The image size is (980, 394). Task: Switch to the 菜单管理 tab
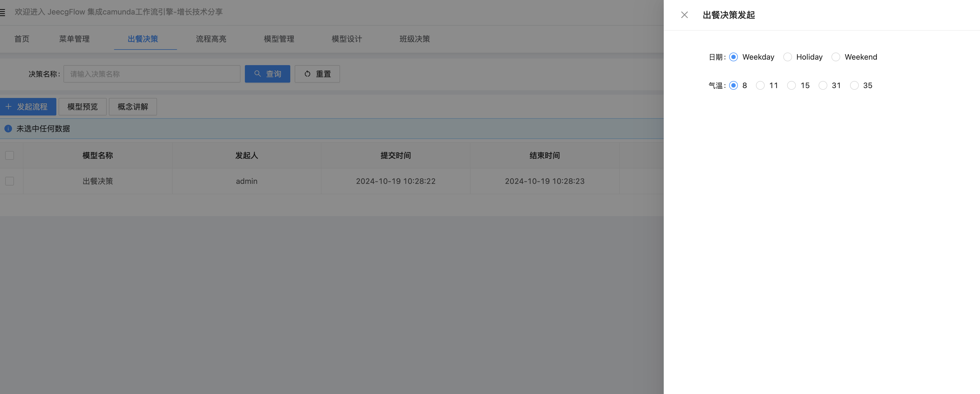74,39
